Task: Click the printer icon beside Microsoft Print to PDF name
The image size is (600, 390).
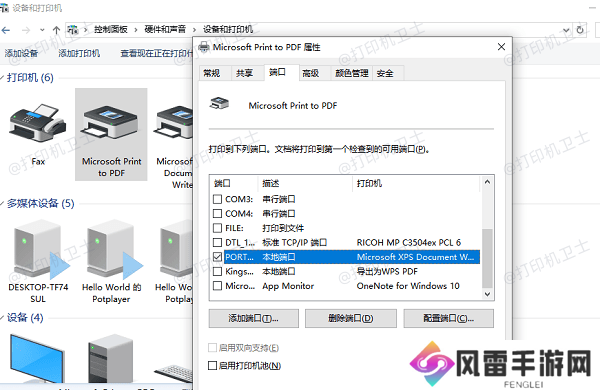Action: (x=219, y=103)
